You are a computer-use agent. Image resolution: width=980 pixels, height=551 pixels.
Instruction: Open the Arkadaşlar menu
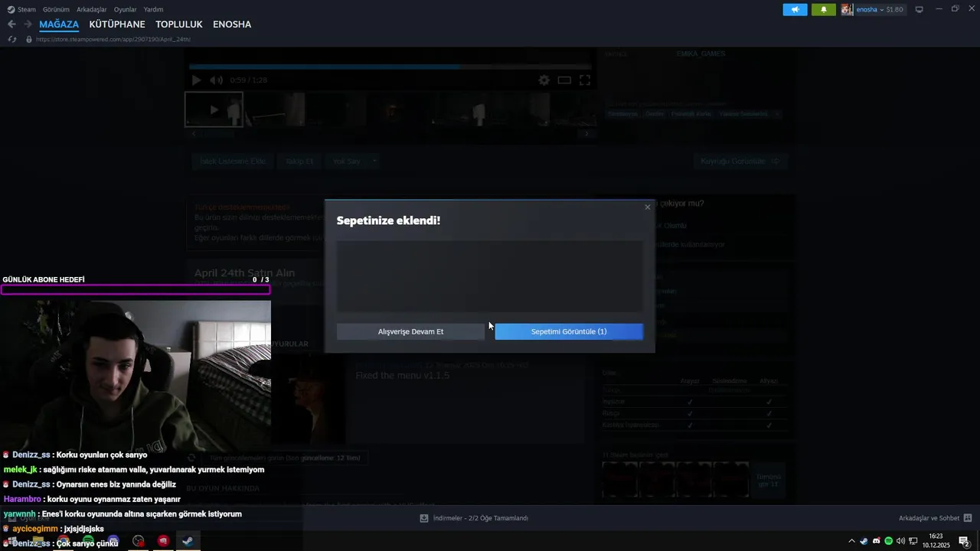92,9
